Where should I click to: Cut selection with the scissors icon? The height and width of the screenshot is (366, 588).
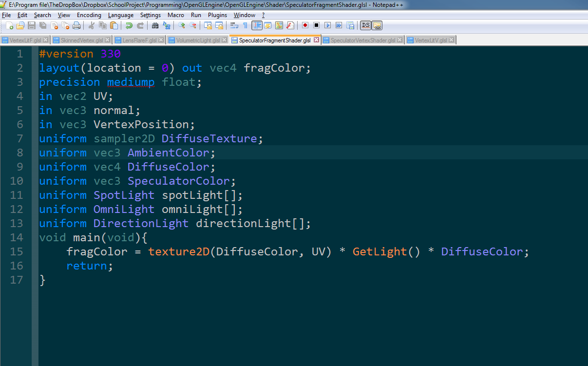coord(91,25)
